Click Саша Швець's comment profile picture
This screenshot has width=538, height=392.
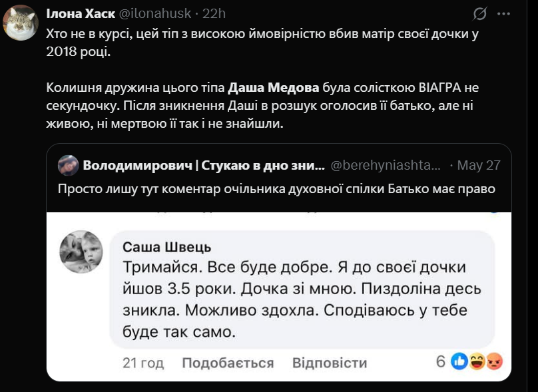click(81, 252)
